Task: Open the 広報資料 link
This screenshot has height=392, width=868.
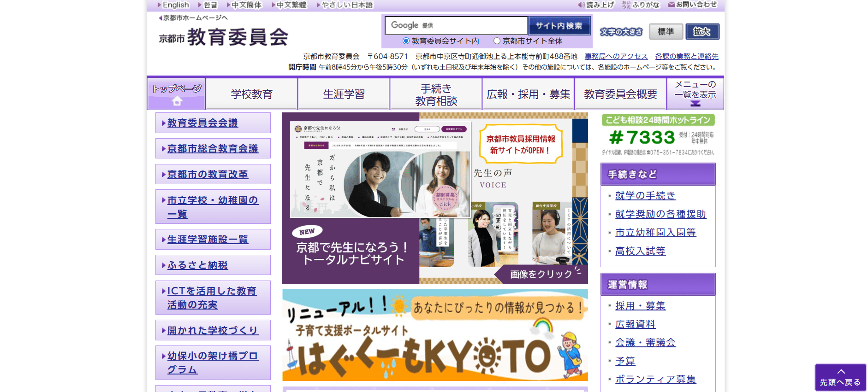Action: coord(635,324)
